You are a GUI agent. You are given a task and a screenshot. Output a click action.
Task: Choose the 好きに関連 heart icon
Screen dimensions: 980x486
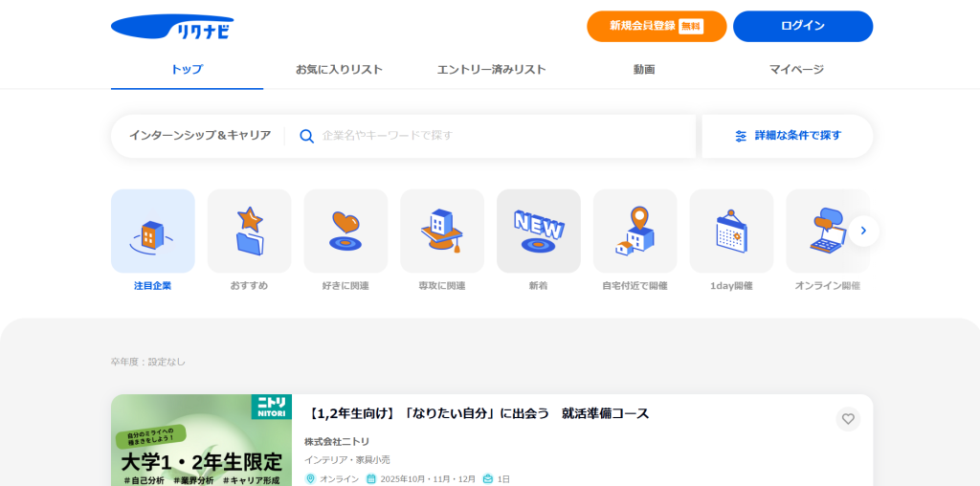(x=345, y=232)
